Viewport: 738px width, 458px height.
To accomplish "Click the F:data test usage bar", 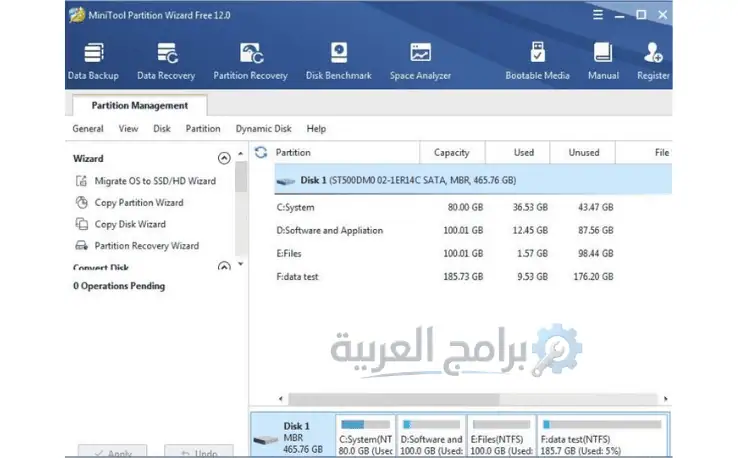I will (x=602, y=424).
